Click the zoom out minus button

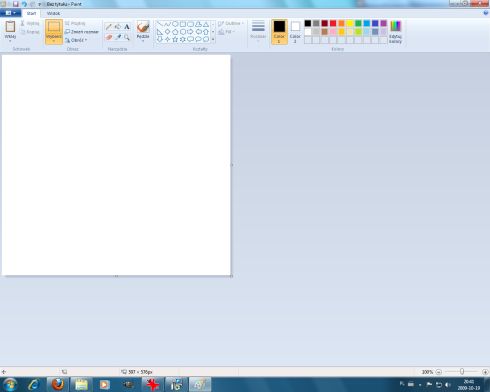(439, 372)
